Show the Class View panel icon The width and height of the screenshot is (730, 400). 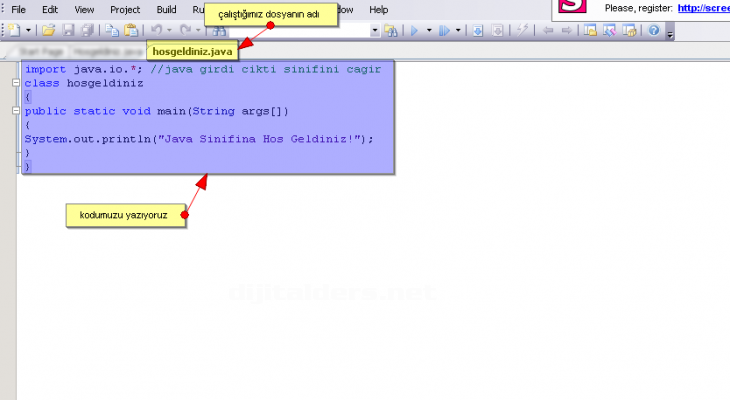tap(610, 31)
